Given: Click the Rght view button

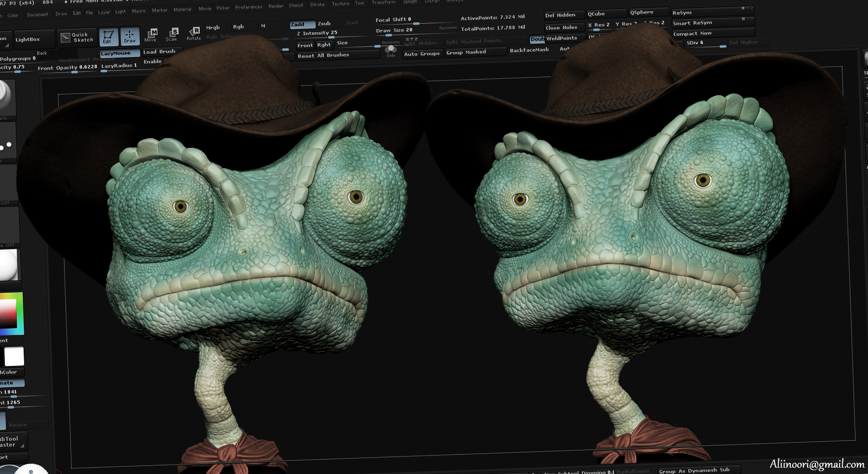Looking at the screenshot, I should (x=324, y=45).
